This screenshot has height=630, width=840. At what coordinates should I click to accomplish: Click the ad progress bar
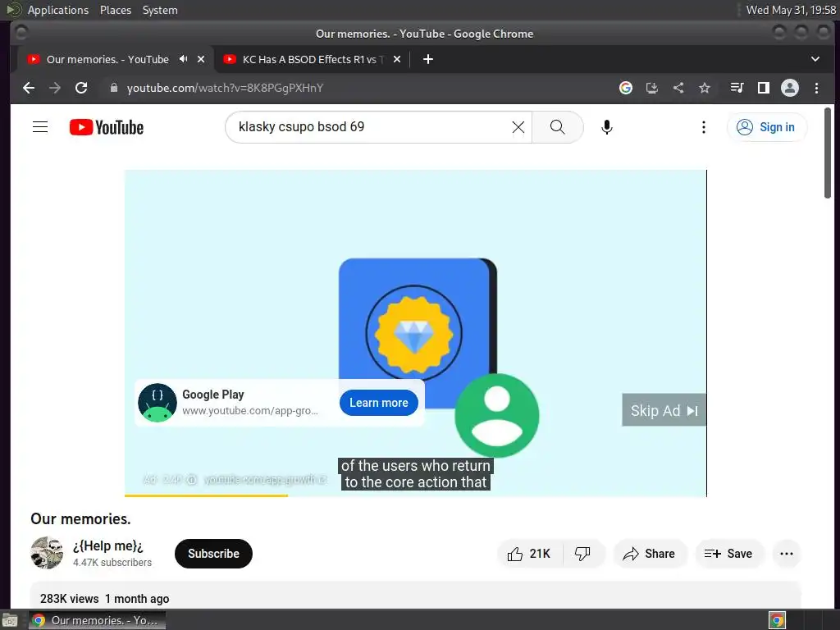point(416,495)
